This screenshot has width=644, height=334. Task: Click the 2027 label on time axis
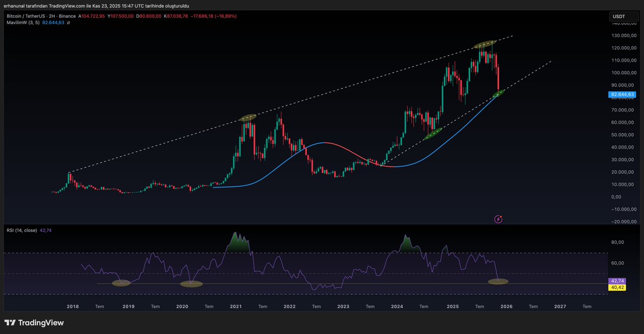(x=560, y=307)
